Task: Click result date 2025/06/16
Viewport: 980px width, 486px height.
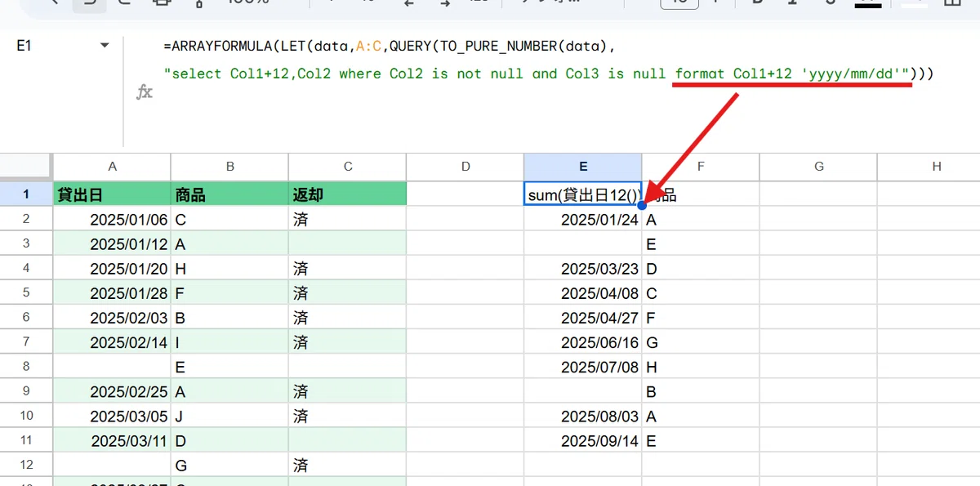Action: [x=583, y=342]
